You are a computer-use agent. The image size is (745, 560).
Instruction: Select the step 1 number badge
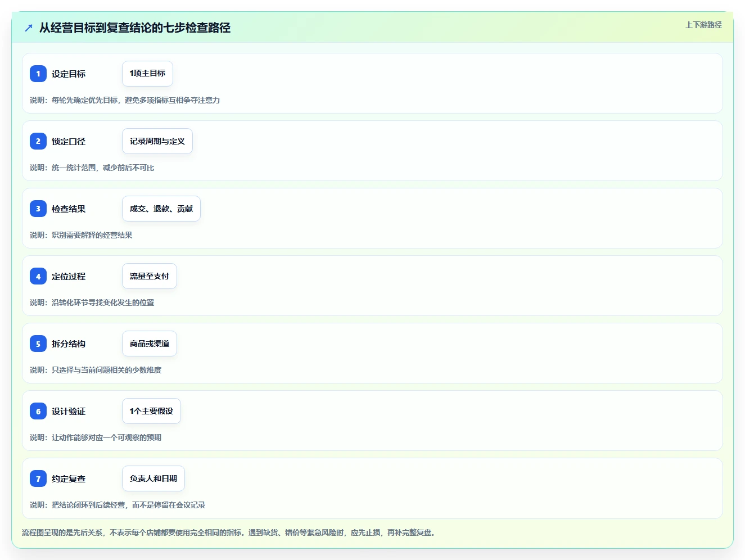tap(38, 74)
